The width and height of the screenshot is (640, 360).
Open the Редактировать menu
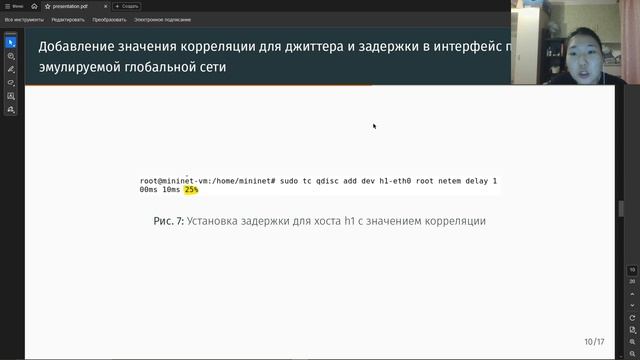(x=68, y=20)
